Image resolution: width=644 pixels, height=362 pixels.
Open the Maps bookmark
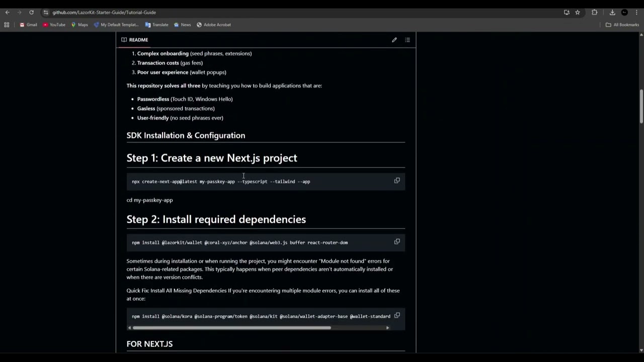(79, 25)
